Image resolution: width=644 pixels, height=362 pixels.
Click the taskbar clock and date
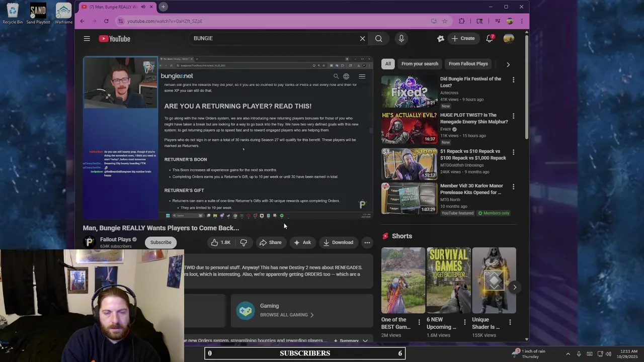tap(627, 354)
